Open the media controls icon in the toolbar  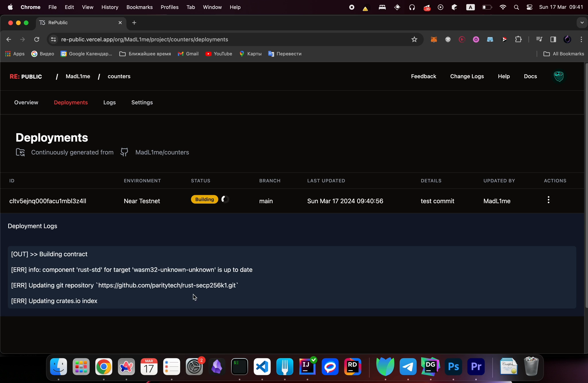[539, 39]
